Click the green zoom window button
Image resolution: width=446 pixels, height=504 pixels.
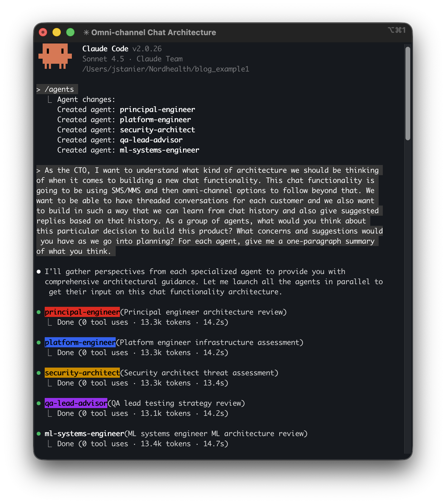70,32
